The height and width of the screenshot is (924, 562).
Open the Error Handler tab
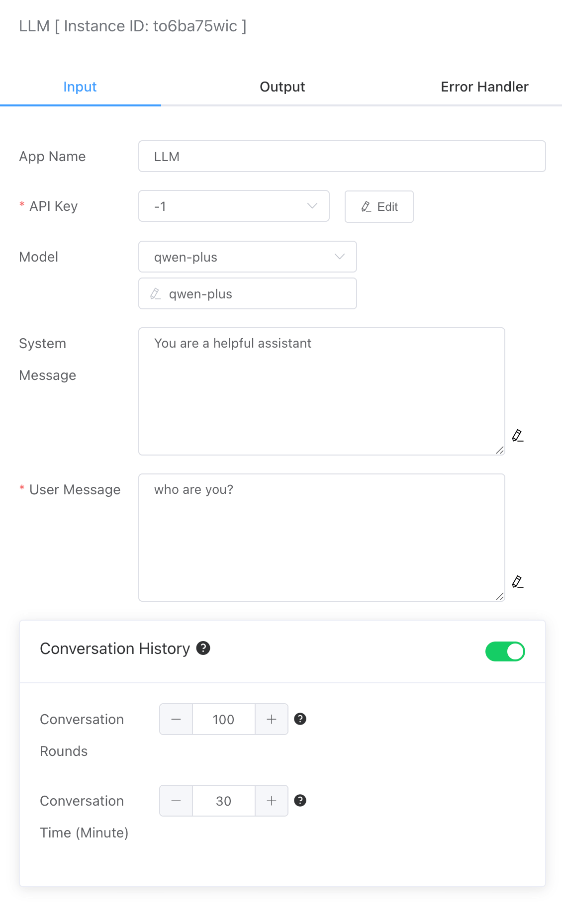point(484,87)
